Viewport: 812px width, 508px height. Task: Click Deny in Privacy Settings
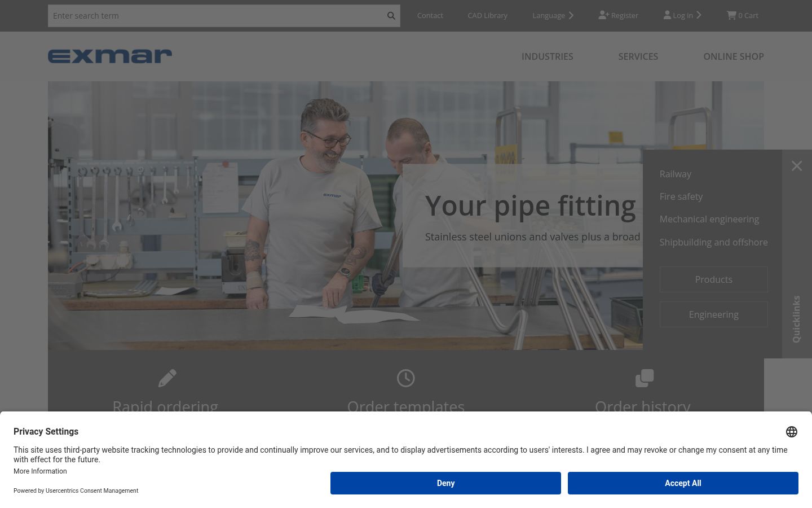(445, 483)
